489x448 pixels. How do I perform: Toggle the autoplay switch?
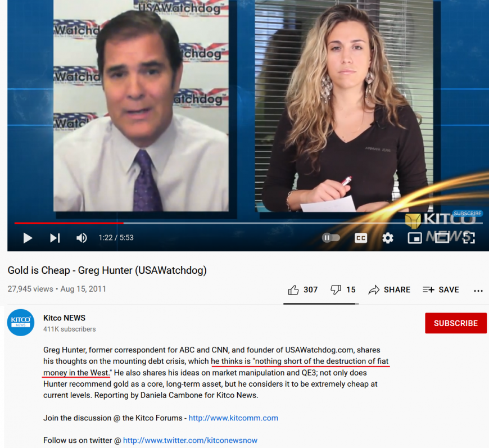pos(330,238)
